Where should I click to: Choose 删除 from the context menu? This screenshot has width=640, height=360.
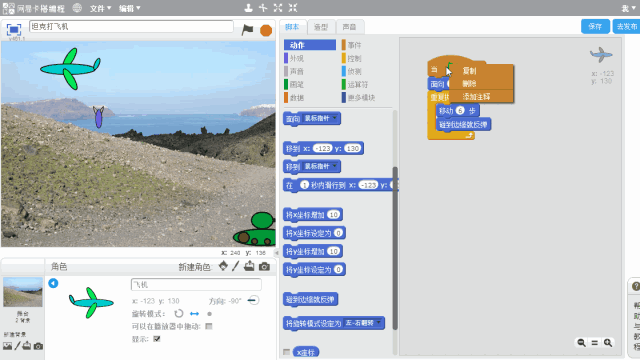pos(469,84)
